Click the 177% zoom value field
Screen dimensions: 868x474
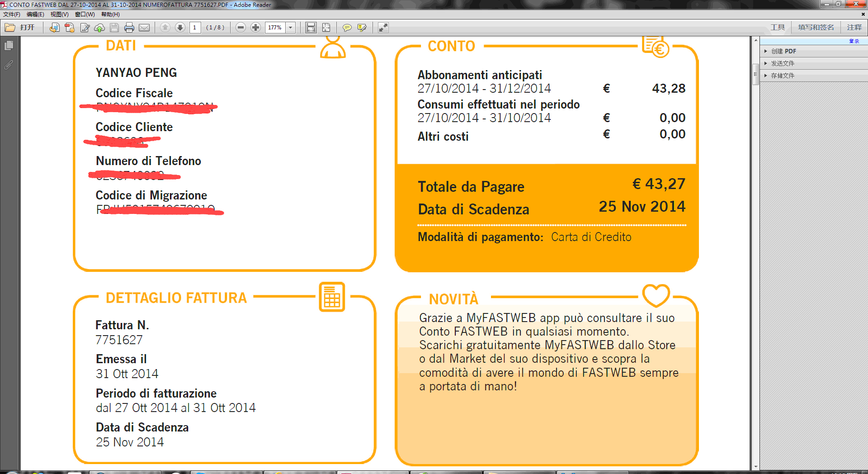(x=275, y=28)
